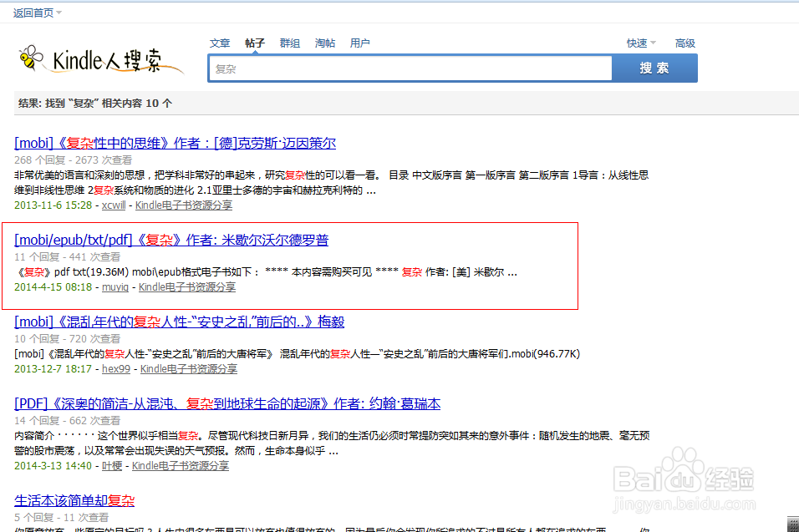Open the 高级 advanced search option

pyautogui.click(x=683, y=43)
